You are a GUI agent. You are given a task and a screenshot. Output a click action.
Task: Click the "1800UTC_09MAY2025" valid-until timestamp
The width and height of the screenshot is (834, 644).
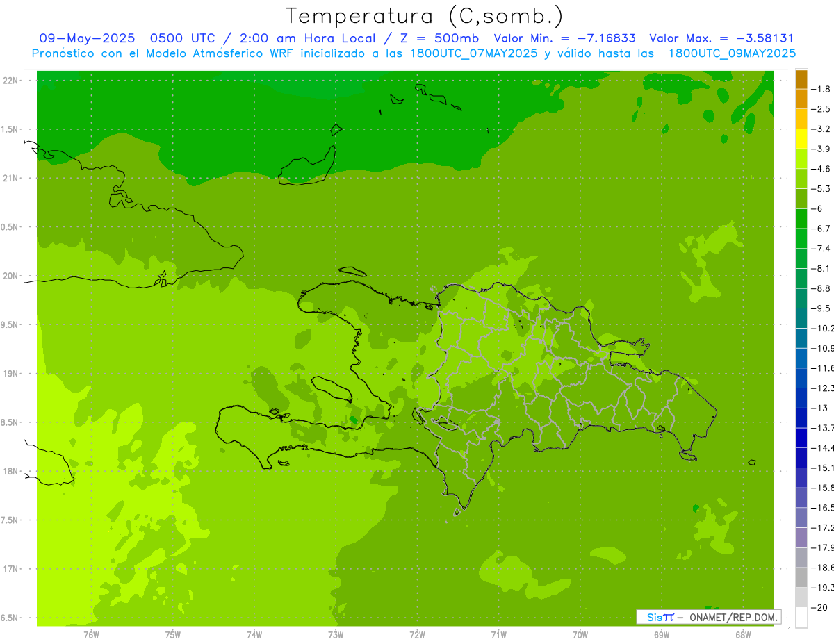tap(732, 53)
